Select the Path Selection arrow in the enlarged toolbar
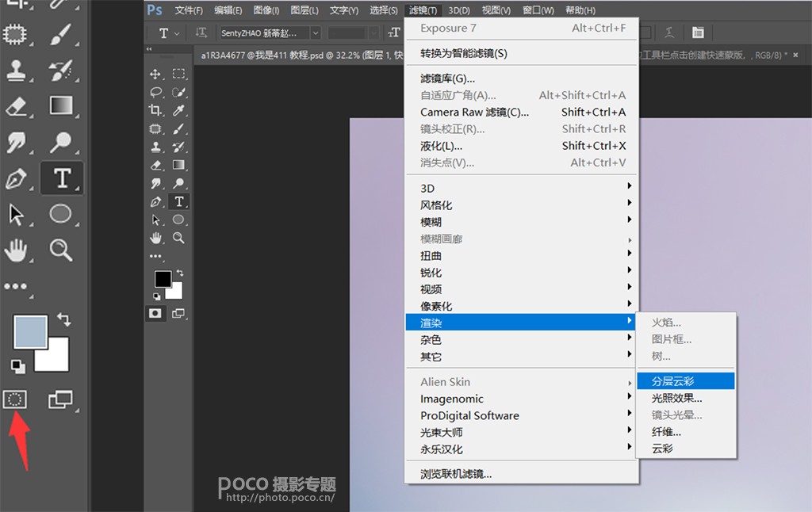 (16, 214)
